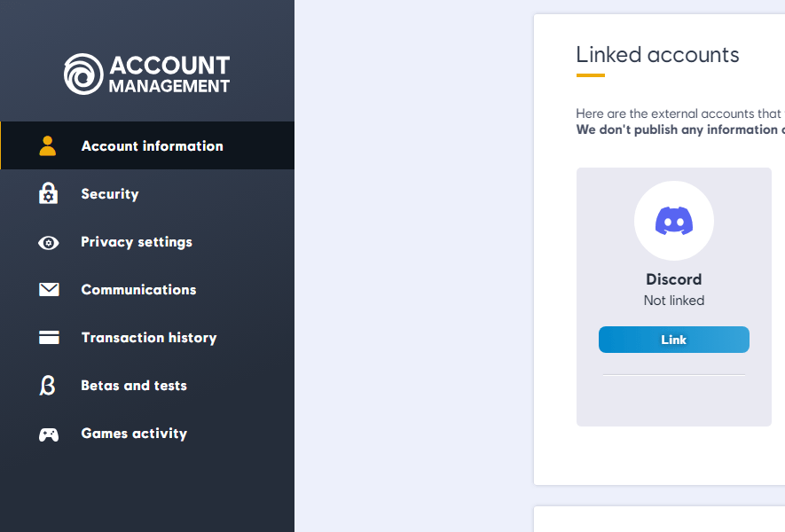Open the Betas and tests label
This screenshot has width=785, height=532.
[134, 386]
